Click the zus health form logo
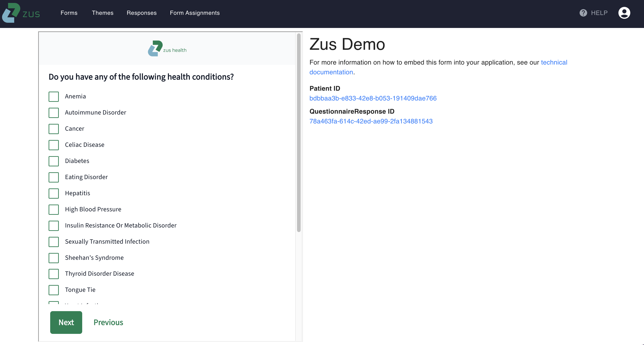Viewport: 644px width, 345px height. (167, 49)
